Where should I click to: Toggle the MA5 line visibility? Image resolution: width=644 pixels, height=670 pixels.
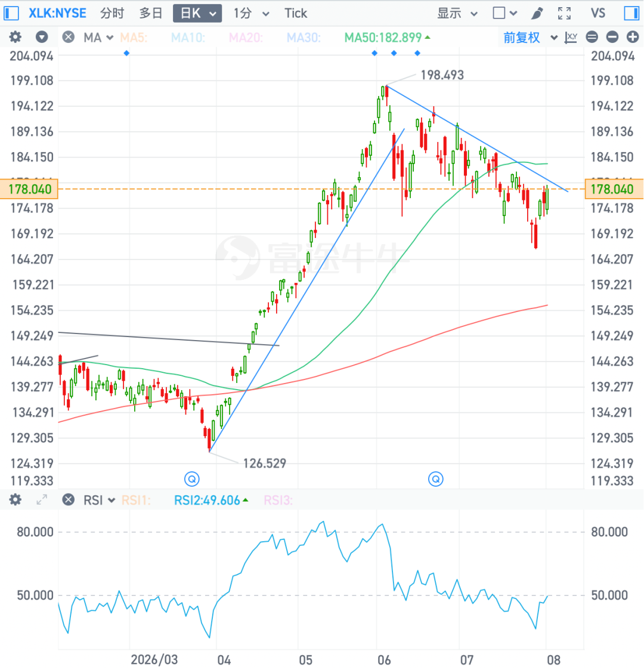coord(134,38)
